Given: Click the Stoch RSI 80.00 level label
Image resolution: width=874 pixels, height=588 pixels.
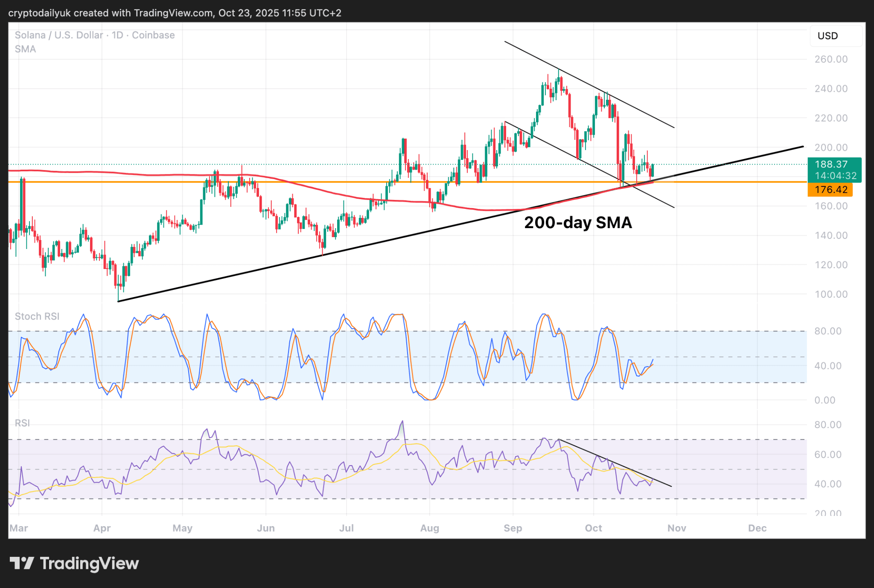Looking at the screenshot, I should pyautogui.click(x=827, y=331).
